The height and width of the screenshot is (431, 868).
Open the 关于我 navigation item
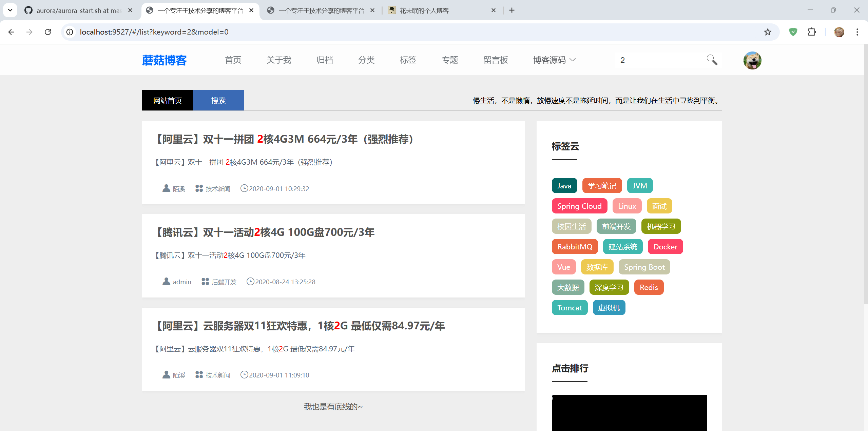[x=279, y=60]
